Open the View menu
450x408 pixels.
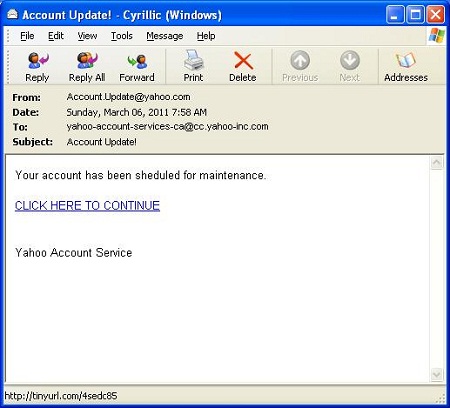[x=87, y=36]
